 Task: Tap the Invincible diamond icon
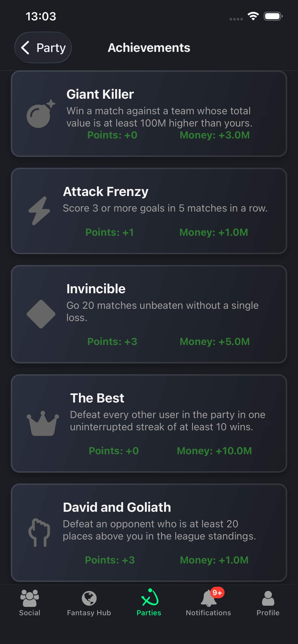[41, 314]
